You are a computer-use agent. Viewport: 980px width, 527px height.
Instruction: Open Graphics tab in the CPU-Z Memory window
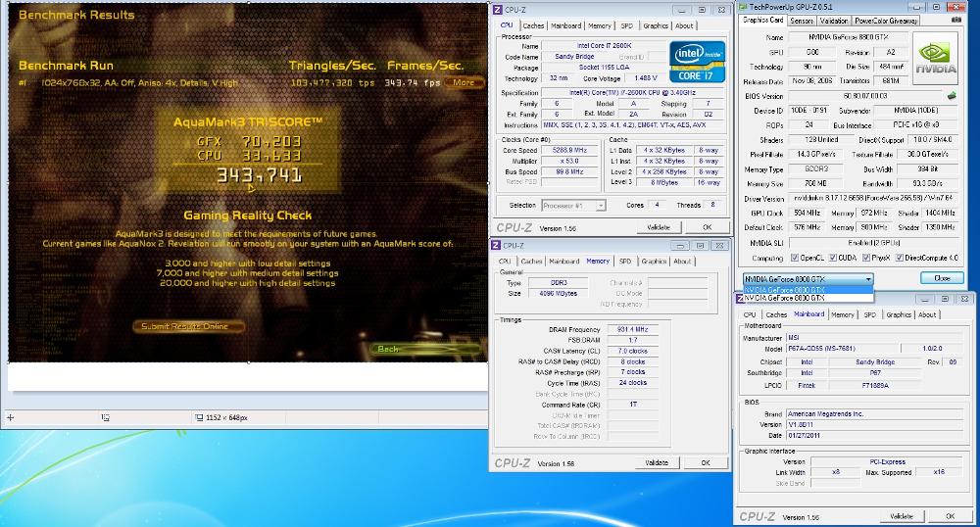654,261
